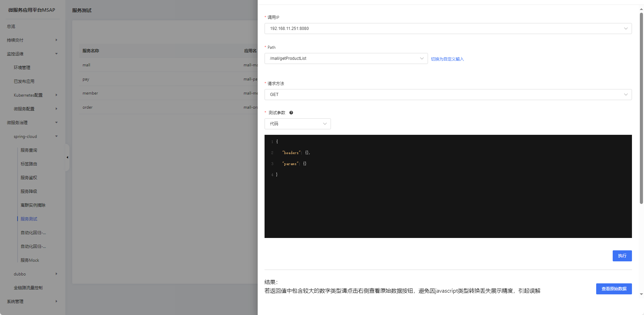This screenshot has height=315, width=644.
Task: Click the order service row
Action: 169,107
